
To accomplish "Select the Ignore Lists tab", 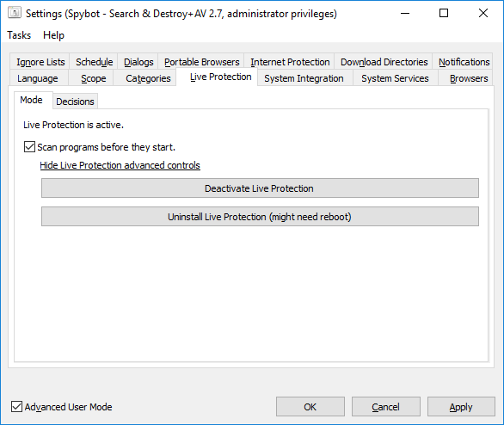I will point(40,62).
